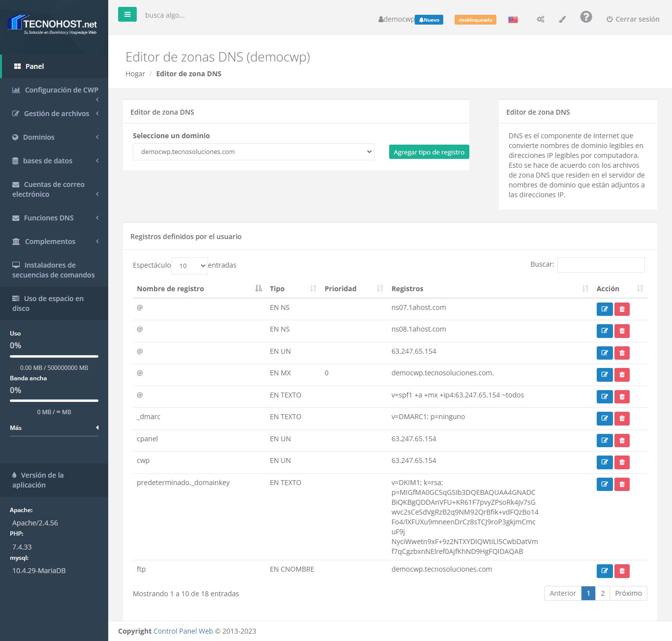Click the Nuevo notifications bell badge
The height and width of the screenshot is (641, 672).
tap(429, 20)
